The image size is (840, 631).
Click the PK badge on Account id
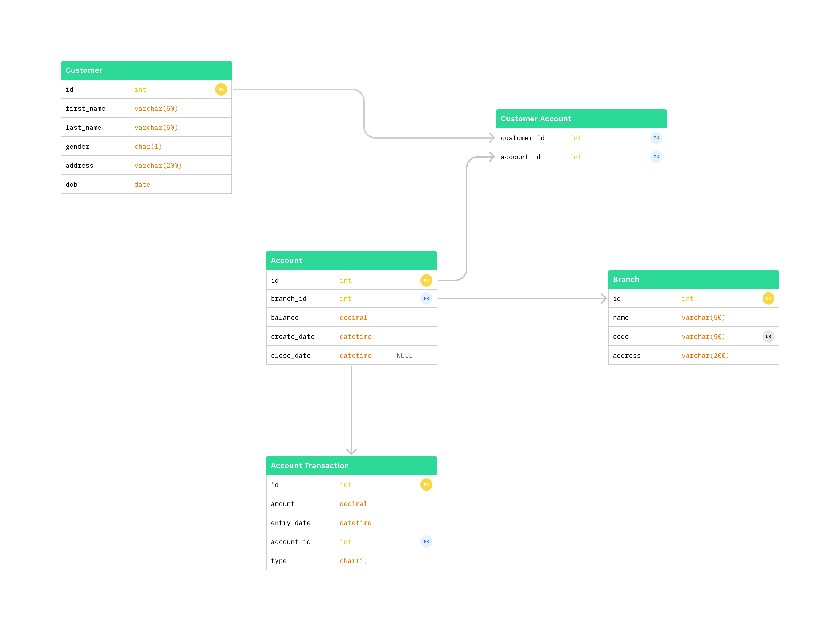point(426,280)
